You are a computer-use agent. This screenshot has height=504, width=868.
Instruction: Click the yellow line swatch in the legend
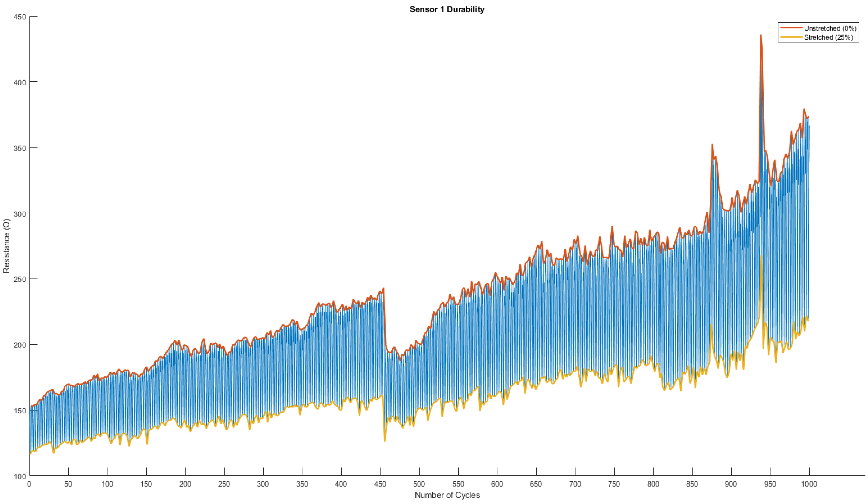(791, 38)
